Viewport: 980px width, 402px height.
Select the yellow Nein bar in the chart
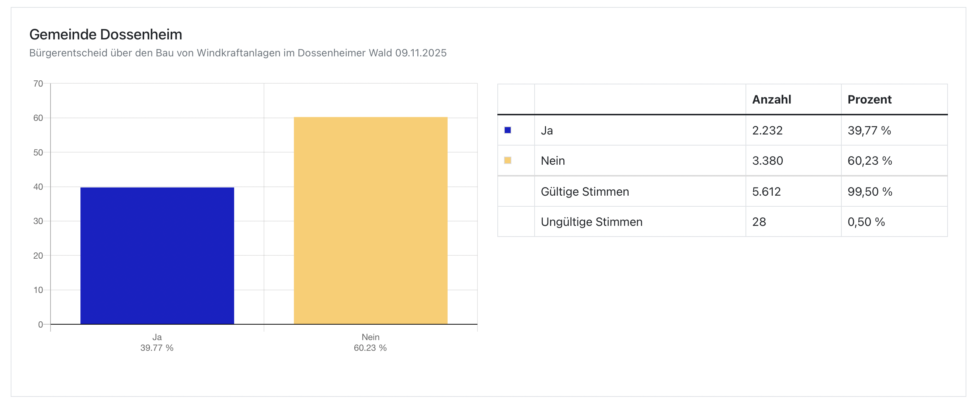[x=371, y=221]
